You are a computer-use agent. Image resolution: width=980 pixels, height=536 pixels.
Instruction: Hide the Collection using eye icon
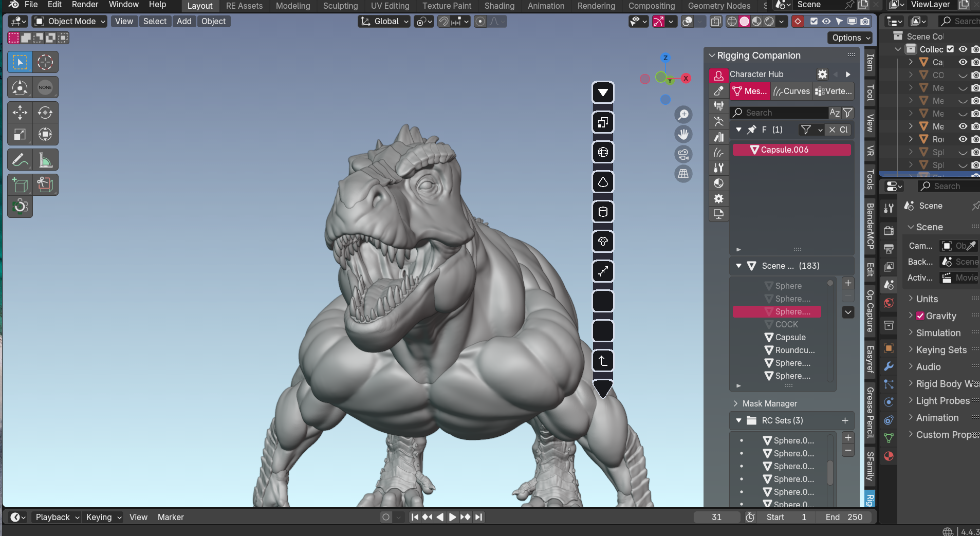point(963,49)
